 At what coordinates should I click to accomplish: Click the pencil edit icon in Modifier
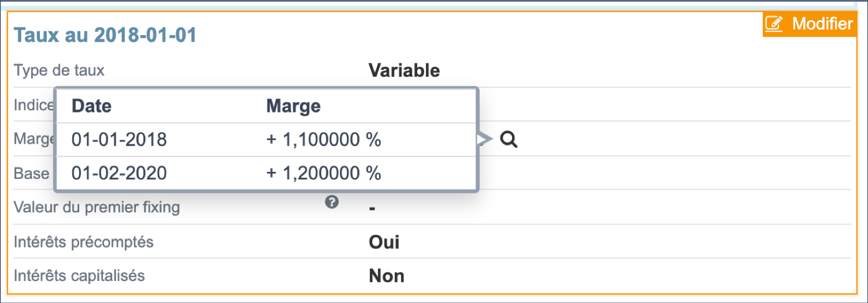[x=774, y=24]
